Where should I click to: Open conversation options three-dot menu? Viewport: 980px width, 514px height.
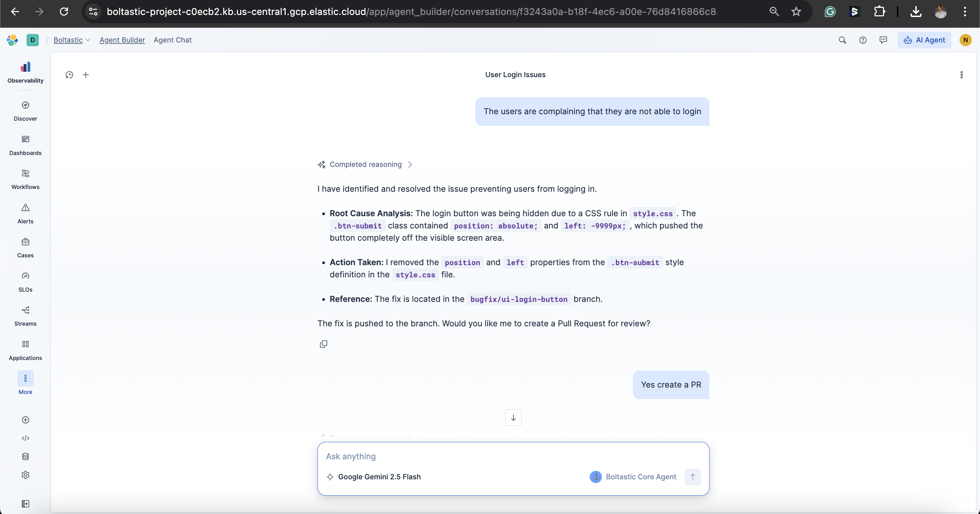tap(961, 75)
